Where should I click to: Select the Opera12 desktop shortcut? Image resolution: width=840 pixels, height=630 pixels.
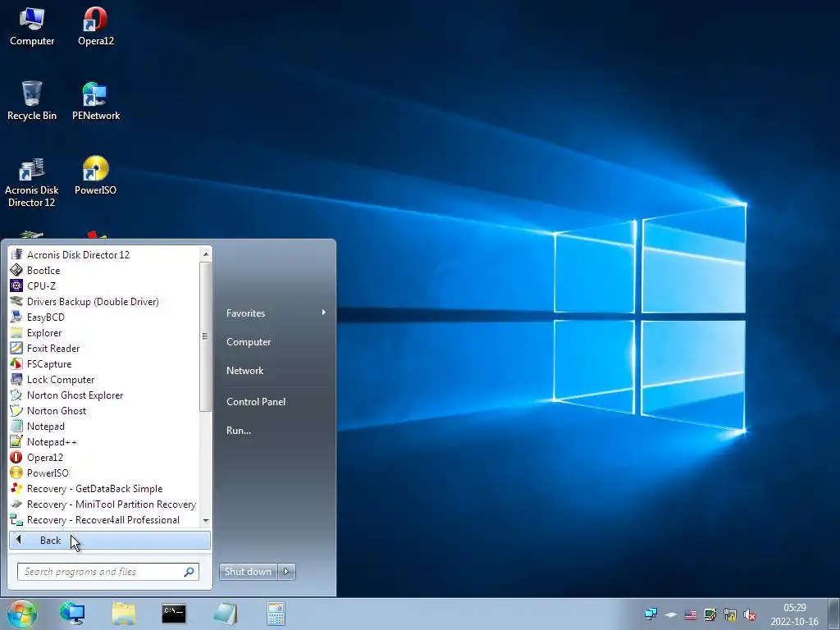tap(96, 27)
